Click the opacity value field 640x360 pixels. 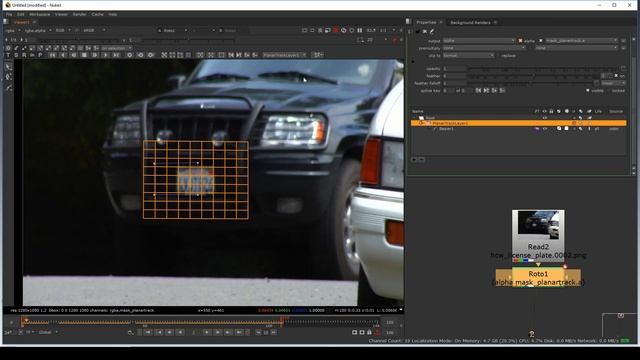tap(455, 69)
